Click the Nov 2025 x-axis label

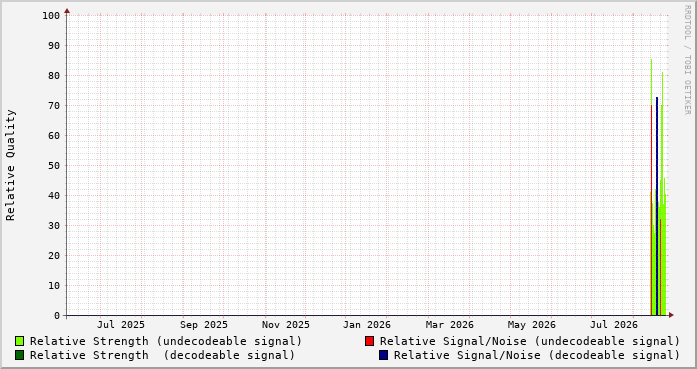[x=285, y=325]
